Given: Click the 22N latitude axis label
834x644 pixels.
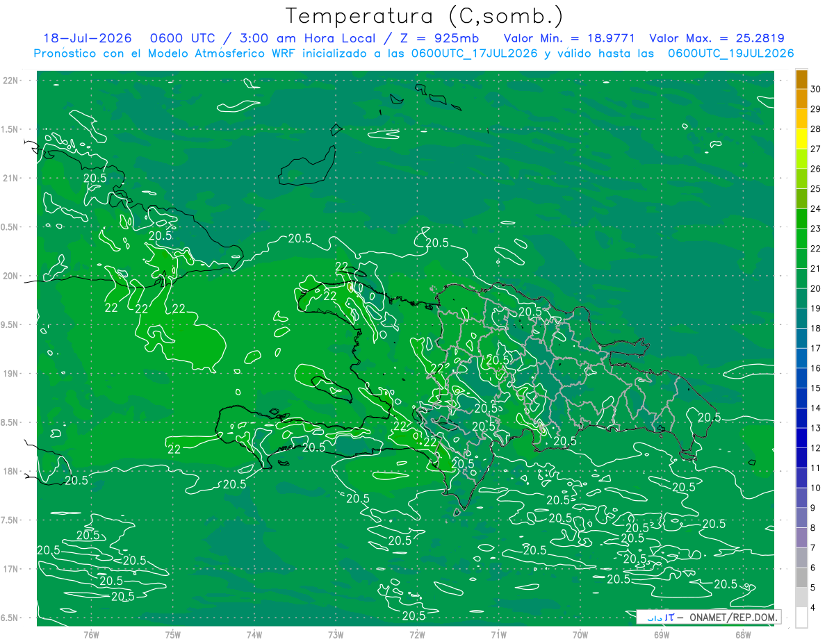Looking at the screenshot, I should [12, 81].
